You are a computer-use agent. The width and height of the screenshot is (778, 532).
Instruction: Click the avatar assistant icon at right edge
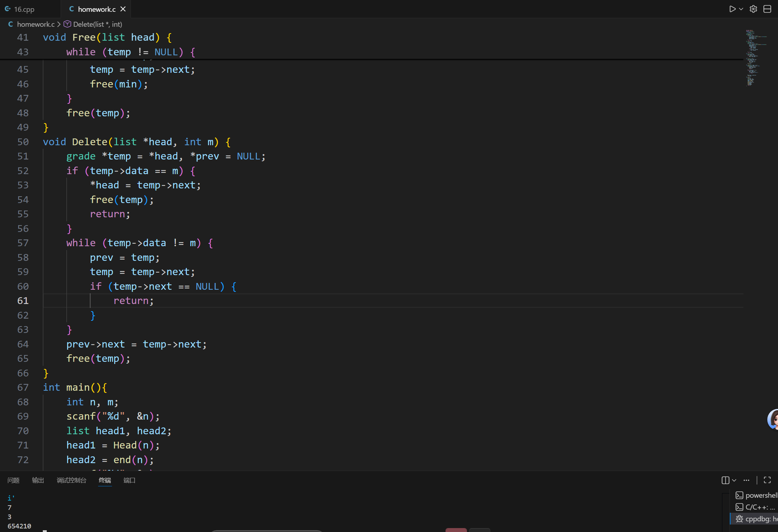pyautogui.click(x=773, y=419)
